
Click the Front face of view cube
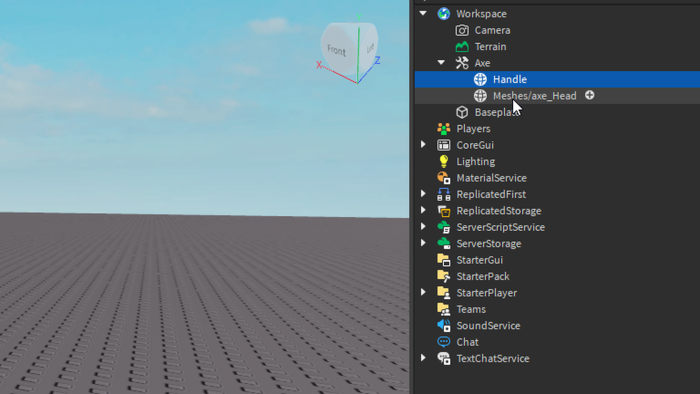pos(338,50)
